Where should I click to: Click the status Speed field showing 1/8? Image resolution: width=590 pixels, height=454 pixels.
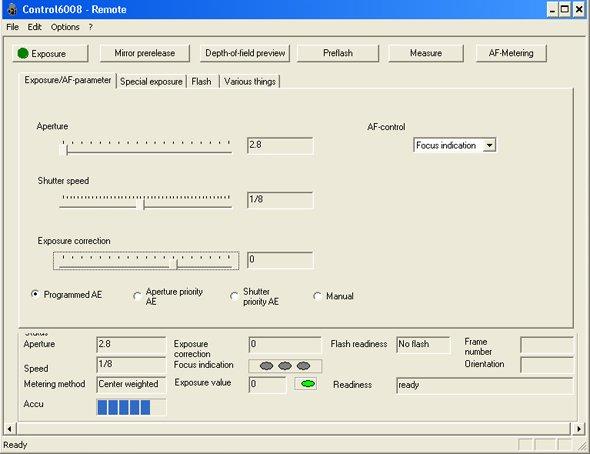pyautogui.click(x=131, y=364)
